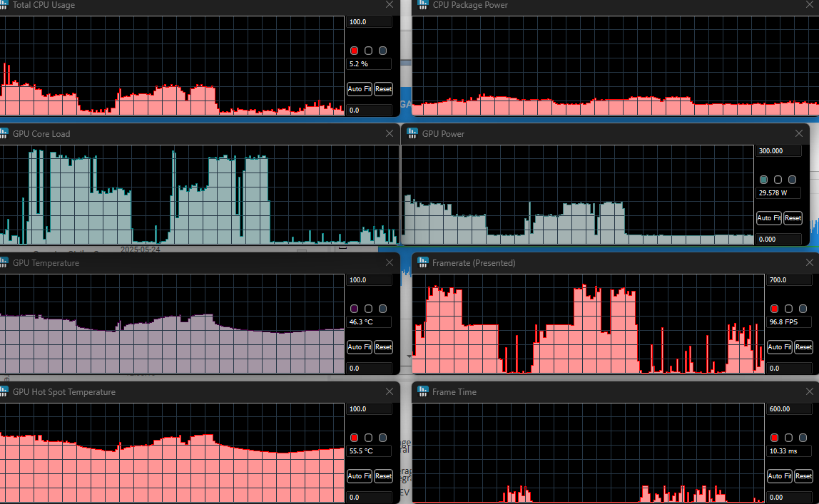Screen dimensions: 819x504
Task: Close the GPU Power graph window
Action: [798, 133]
